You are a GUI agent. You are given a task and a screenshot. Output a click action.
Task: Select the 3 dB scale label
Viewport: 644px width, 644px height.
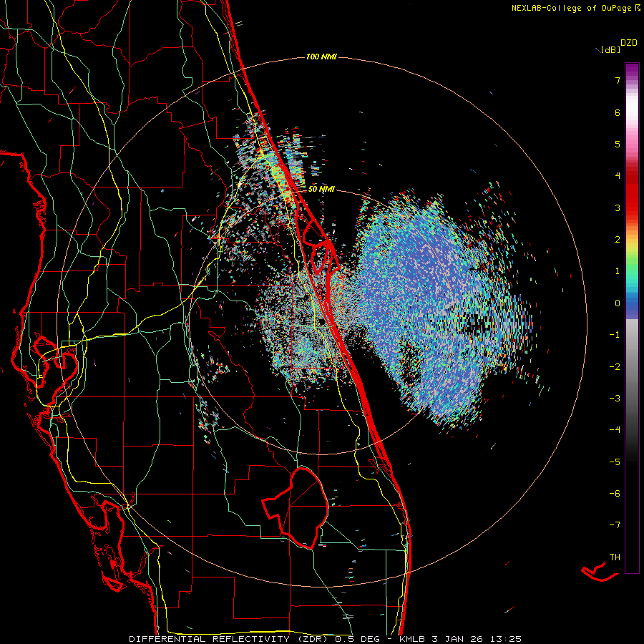pos(618,208)
